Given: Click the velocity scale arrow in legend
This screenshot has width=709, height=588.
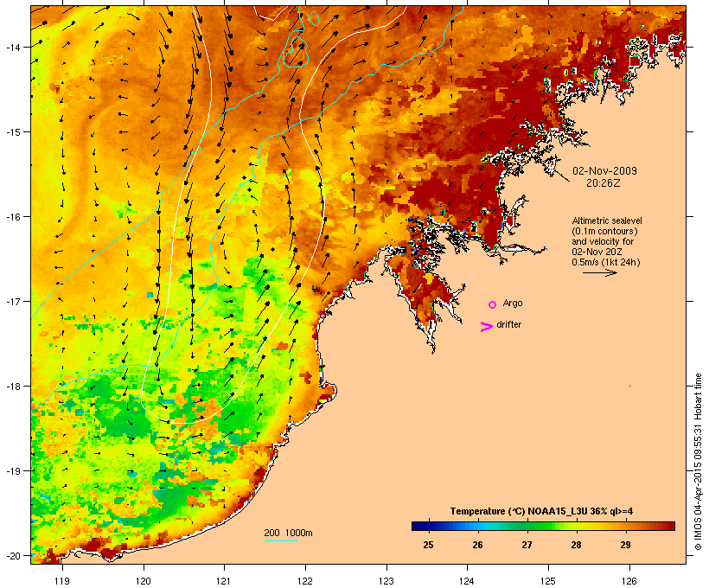Looking at the screenshot, I should coord(599,272).
